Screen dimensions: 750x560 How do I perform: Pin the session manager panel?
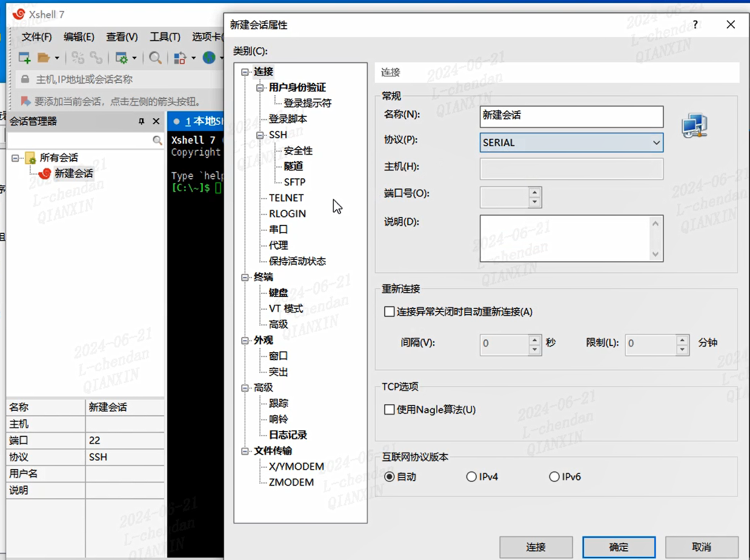[142, 121]
